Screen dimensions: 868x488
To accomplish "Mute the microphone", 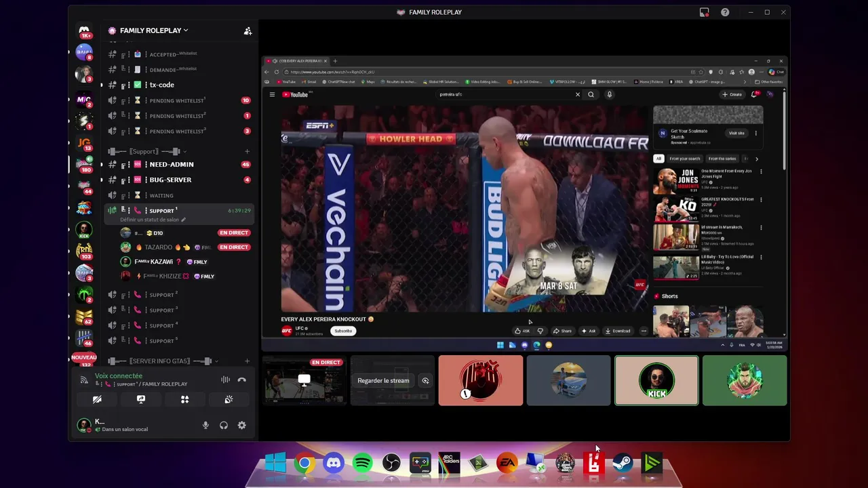I will click(205, 425).
